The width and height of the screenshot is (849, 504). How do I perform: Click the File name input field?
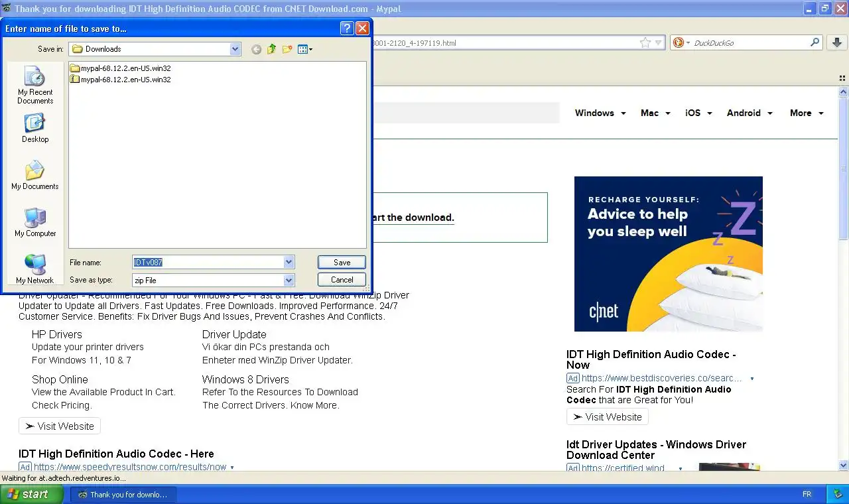208,262
